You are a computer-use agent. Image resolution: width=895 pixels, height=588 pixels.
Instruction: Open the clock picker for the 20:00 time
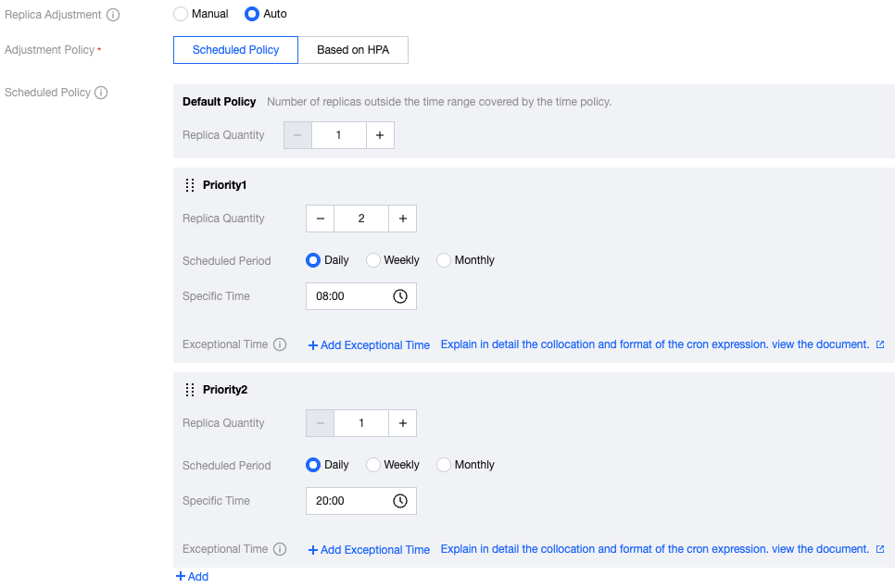tap(400, 501)
